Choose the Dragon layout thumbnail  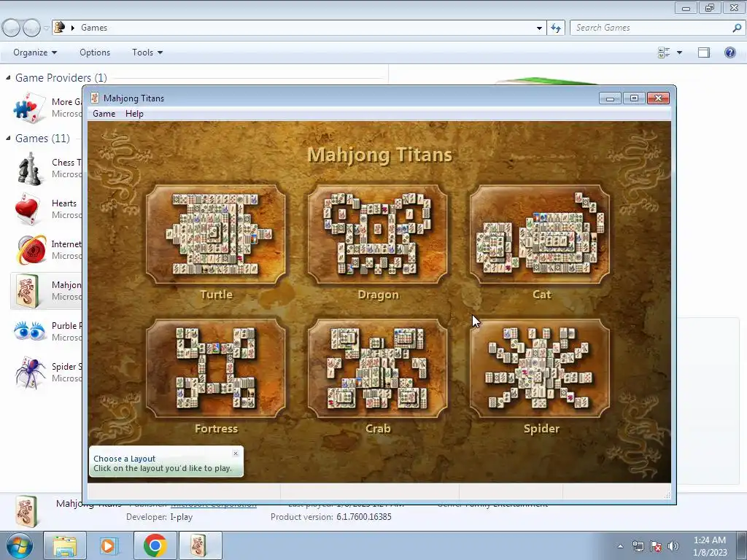click(378, 234)
